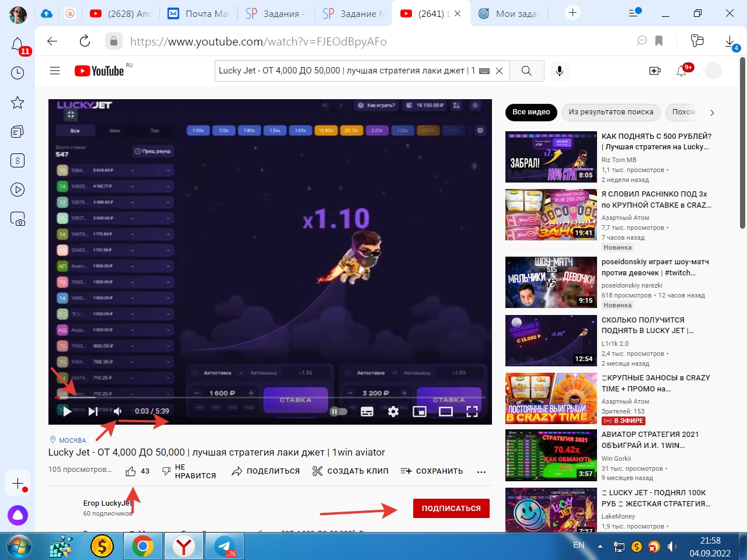The height and width of the screenshot is (560, 747).
Task: Click the browser address bar URL
Action: click(259, 41)
